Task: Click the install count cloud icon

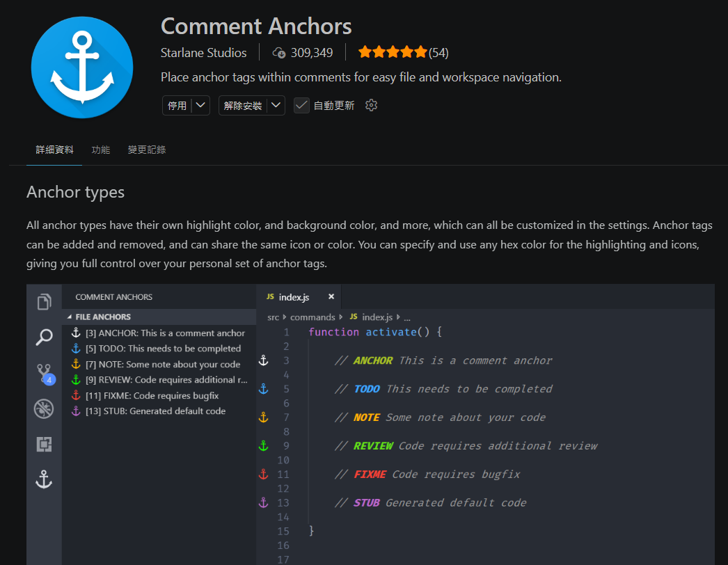Action: point(278,53)
